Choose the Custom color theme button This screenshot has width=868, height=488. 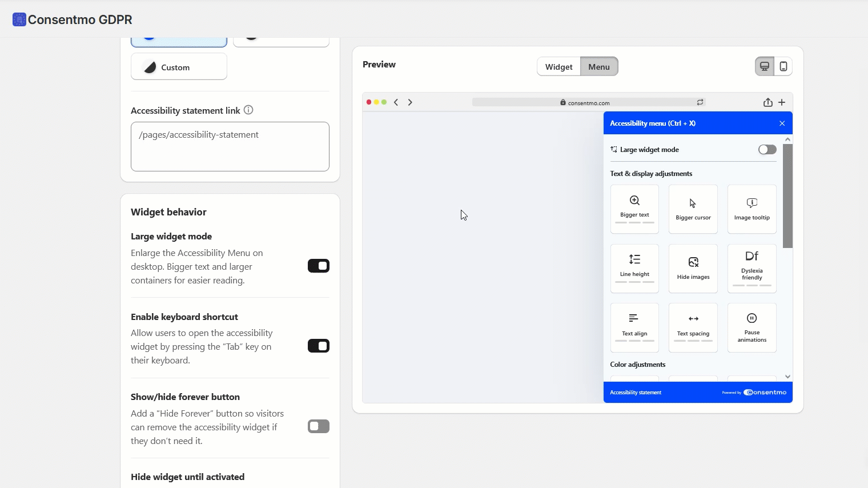coord(179,67)
